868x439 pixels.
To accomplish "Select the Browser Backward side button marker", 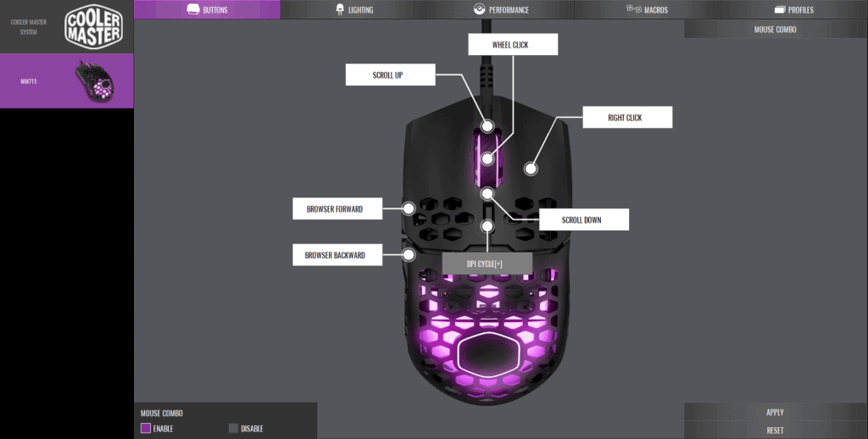I will 409,254.
